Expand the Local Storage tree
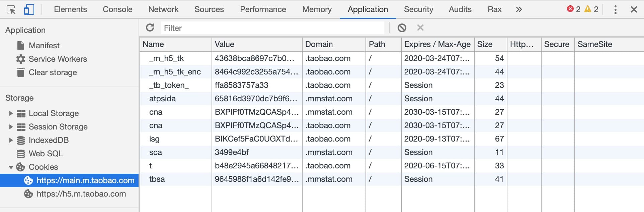 tap(11, 113)
